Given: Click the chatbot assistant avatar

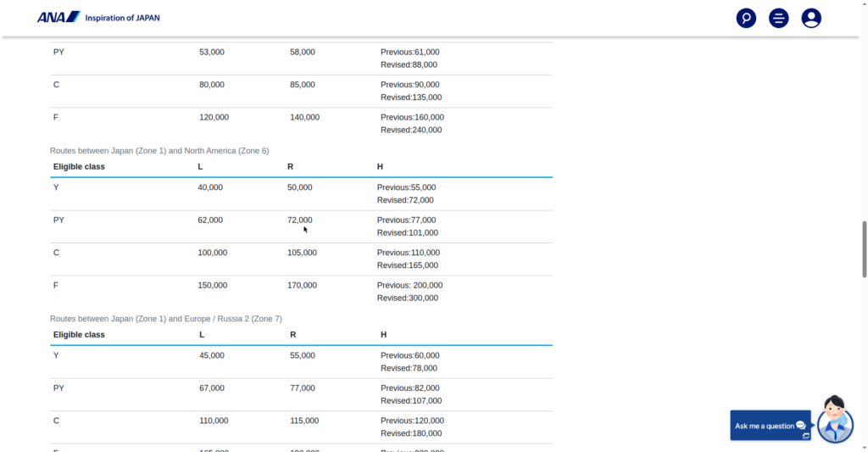Looking at the screenshot, I should (835, 420).
